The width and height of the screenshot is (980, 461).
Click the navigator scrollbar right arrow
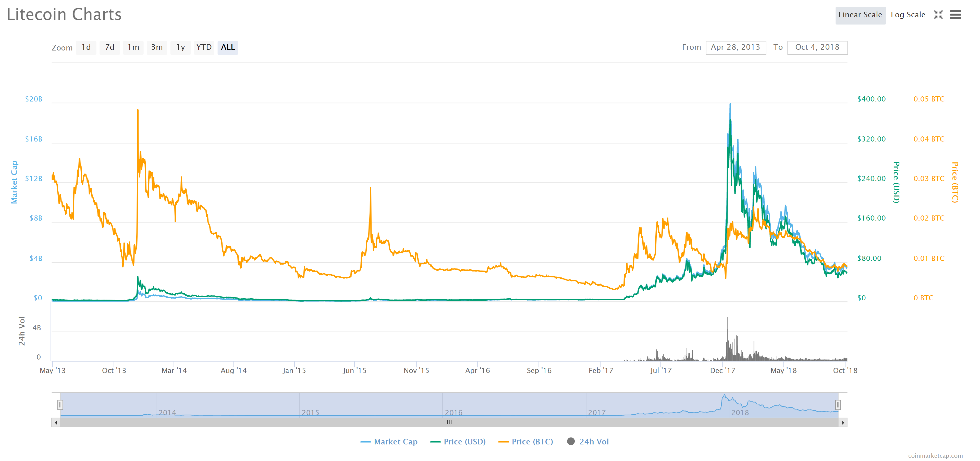(x=843, y=422)
